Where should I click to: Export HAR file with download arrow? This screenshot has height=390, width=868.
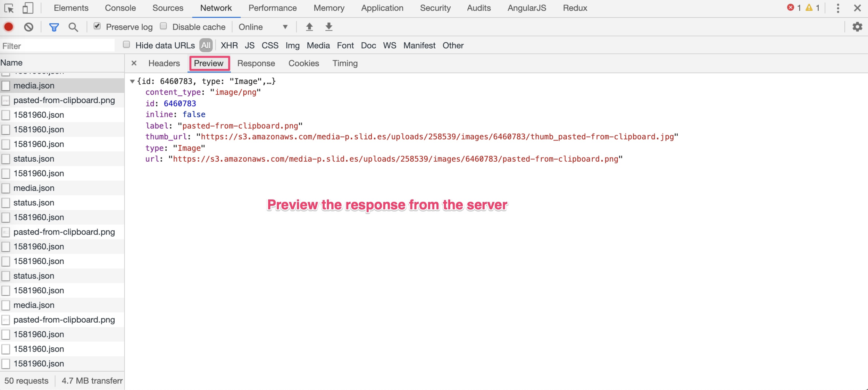click(x=328, y=27)
